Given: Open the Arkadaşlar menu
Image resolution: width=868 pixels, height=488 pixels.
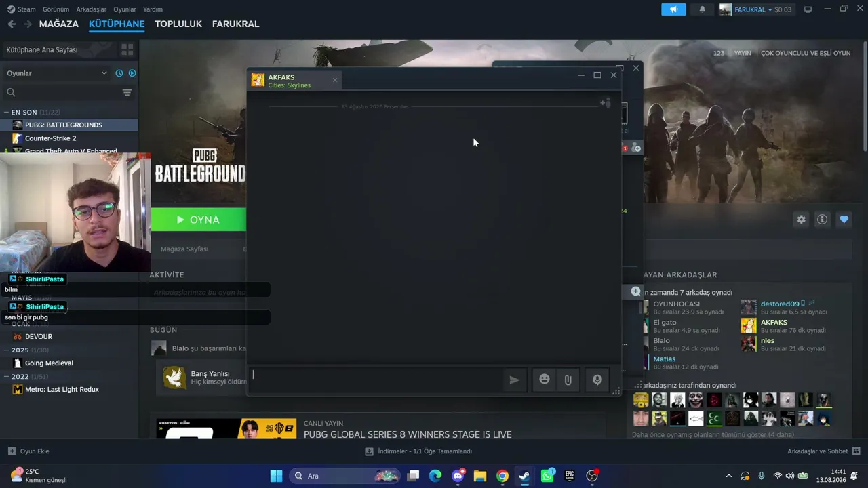Looking at the screenshot, I should point(92,9).
